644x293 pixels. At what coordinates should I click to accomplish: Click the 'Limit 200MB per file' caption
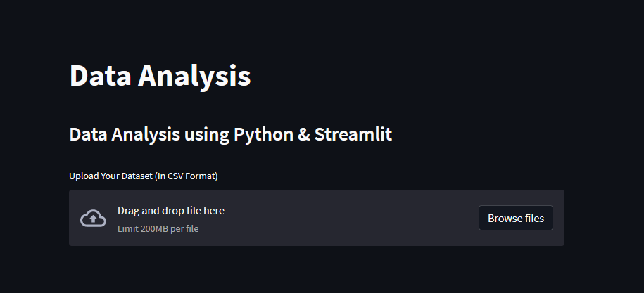[158, 228]
